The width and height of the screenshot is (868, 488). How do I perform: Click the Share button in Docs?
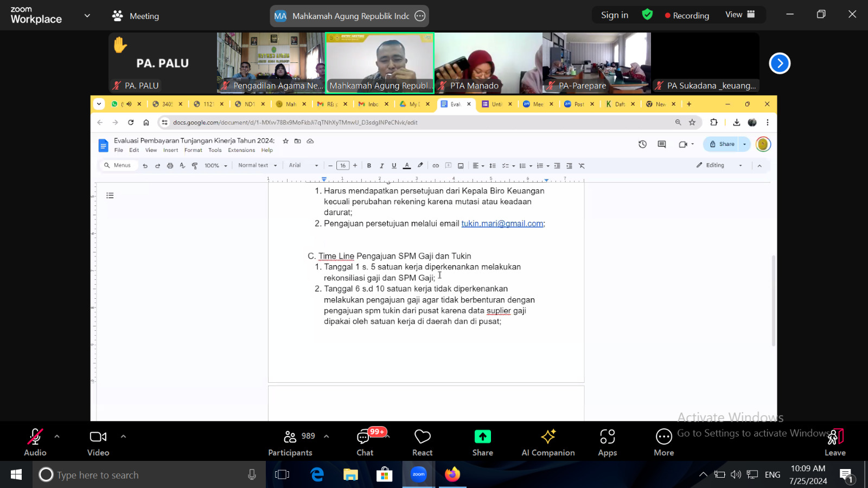[x=722, y=144]
